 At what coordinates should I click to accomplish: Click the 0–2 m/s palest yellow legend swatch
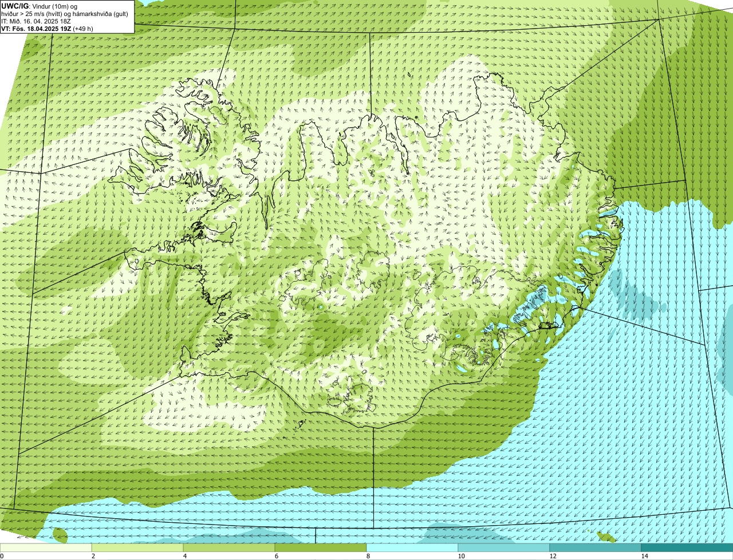click(46, 547)
